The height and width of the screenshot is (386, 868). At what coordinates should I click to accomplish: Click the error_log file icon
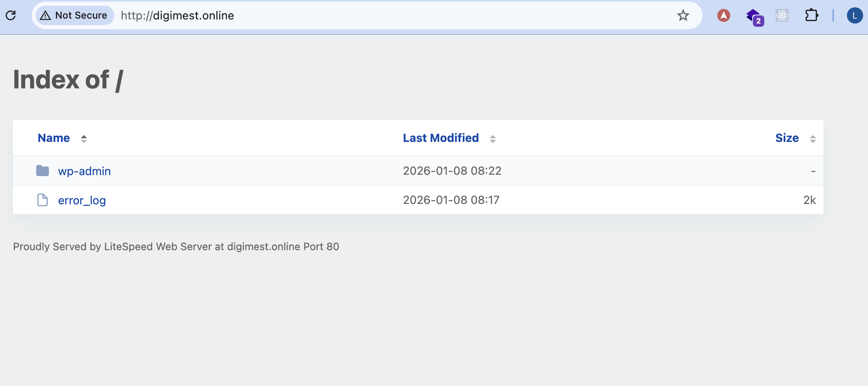pos(43,200)
